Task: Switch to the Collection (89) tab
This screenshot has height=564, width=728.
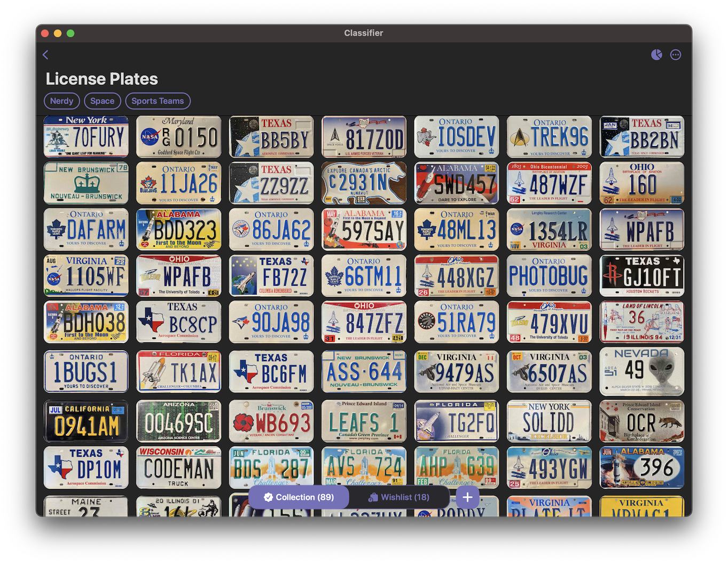Action: coord(299,497)
